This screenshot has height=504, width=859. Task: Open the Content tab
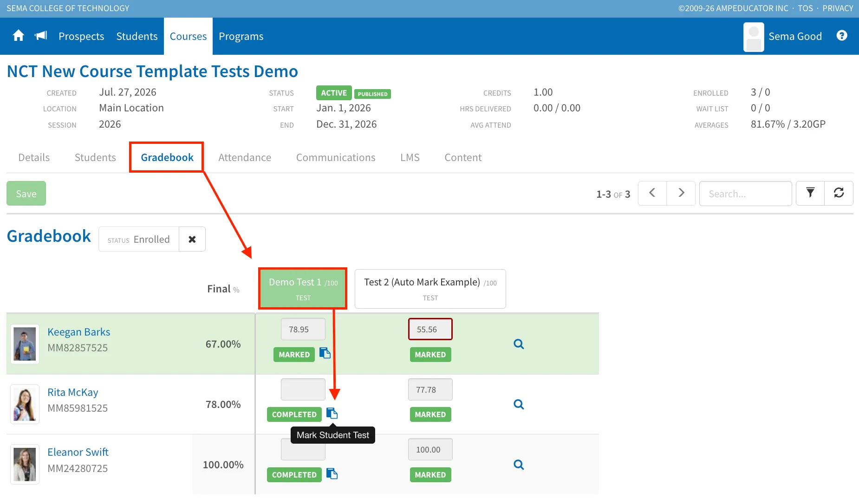coord(463,157)
